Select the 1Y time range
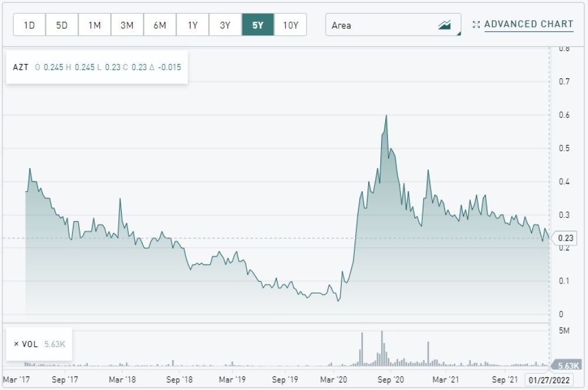The width and height of the screenshot is (588, 390). point(192,25)
